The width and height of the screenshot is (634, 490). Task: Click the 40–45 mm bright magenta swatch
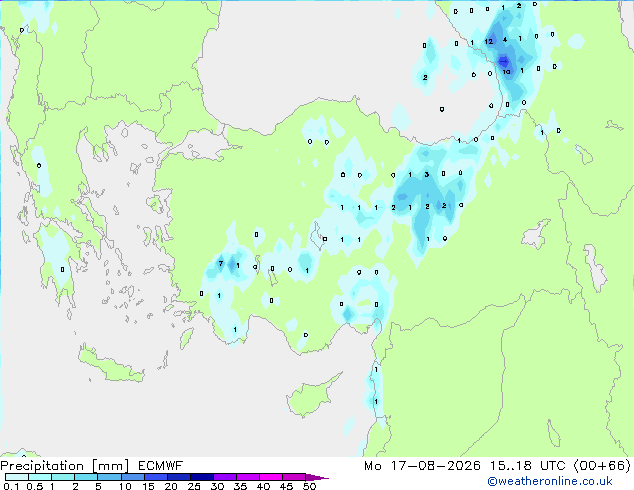tap(271, 477)
